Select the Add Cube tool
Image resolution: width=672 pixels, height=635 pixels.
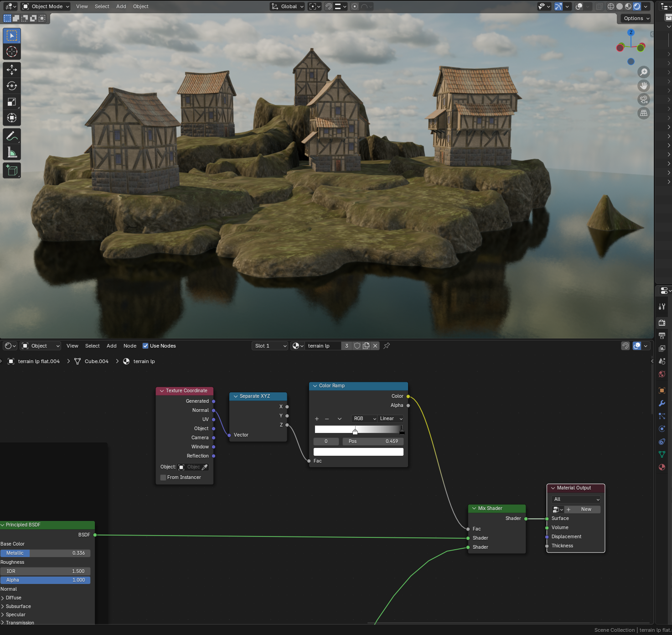[12, 171]
